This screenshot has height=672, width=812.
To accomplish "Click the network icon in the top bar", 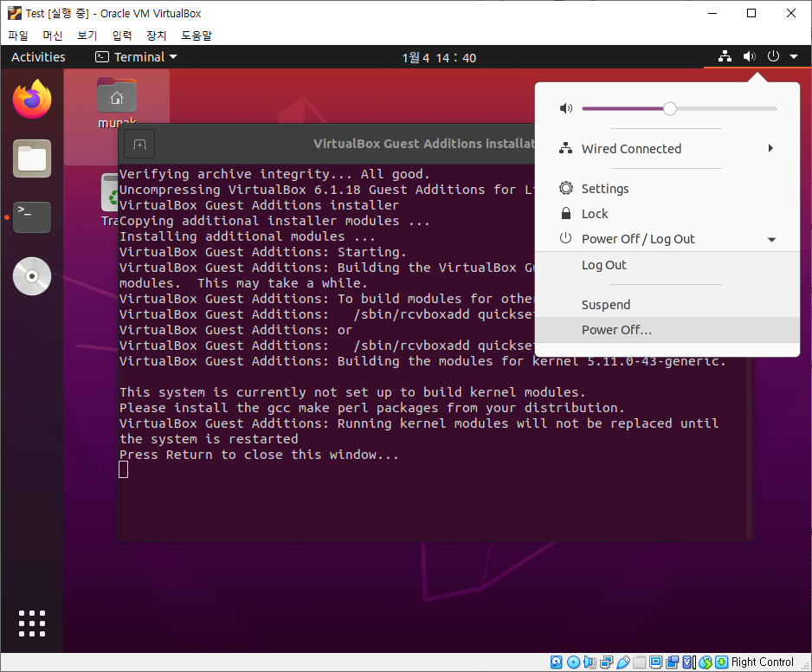I will [725, 56].
